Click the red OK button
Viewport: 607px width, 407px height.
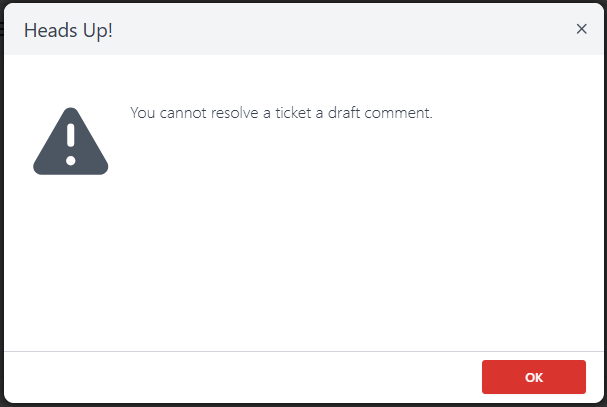click(x=533, y=377)
